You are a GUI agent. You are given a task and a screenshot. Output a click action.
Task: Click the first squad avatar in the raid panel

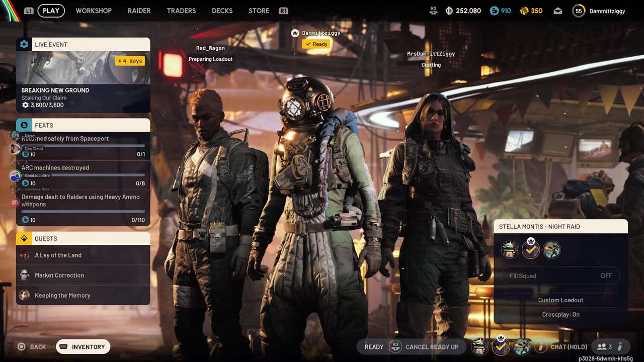pos(510,250)
